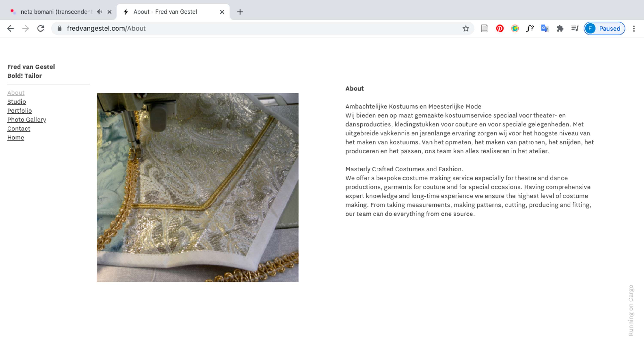Click the sewing machine fabric photo
644x362 pixels.
197,187
